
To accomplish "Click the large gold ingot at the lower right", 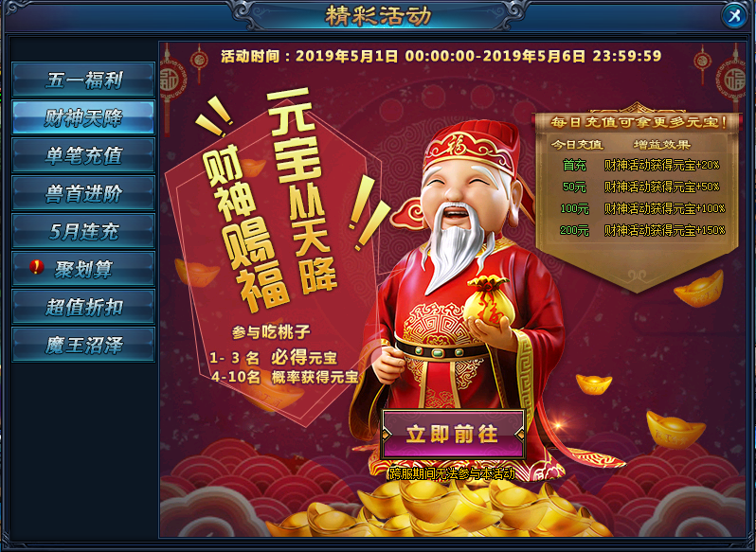I will [x=676, y=429].
